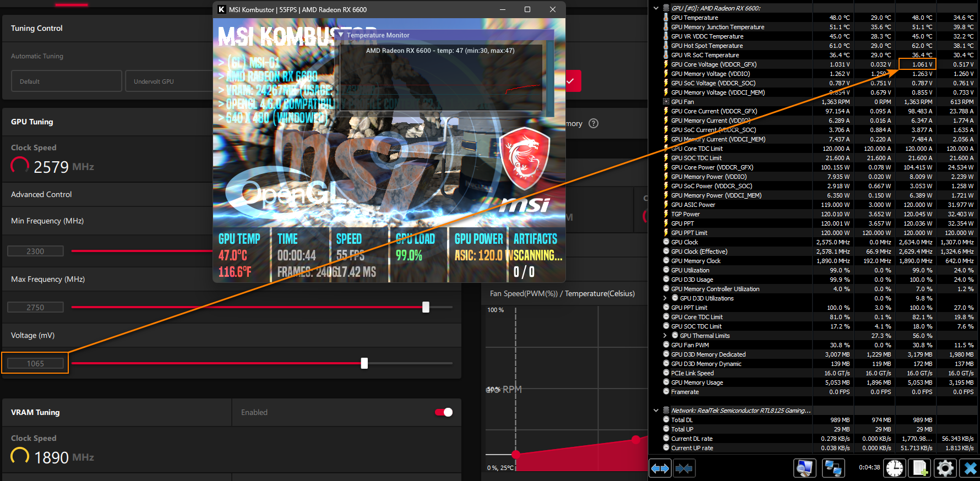980x481 pixels.
Task: Click the document-with-plus logging icon in HWiNFO
Action: tap(920, 468)
